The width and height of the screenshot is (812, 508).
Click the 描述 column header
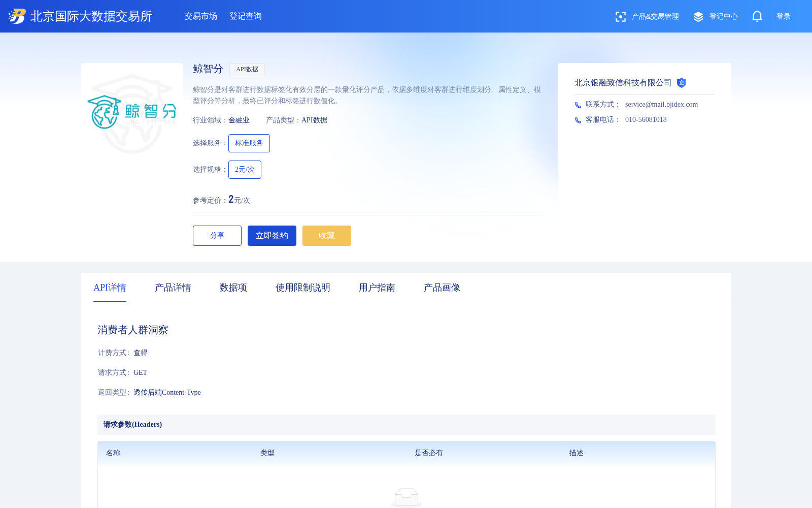point(577,453)
